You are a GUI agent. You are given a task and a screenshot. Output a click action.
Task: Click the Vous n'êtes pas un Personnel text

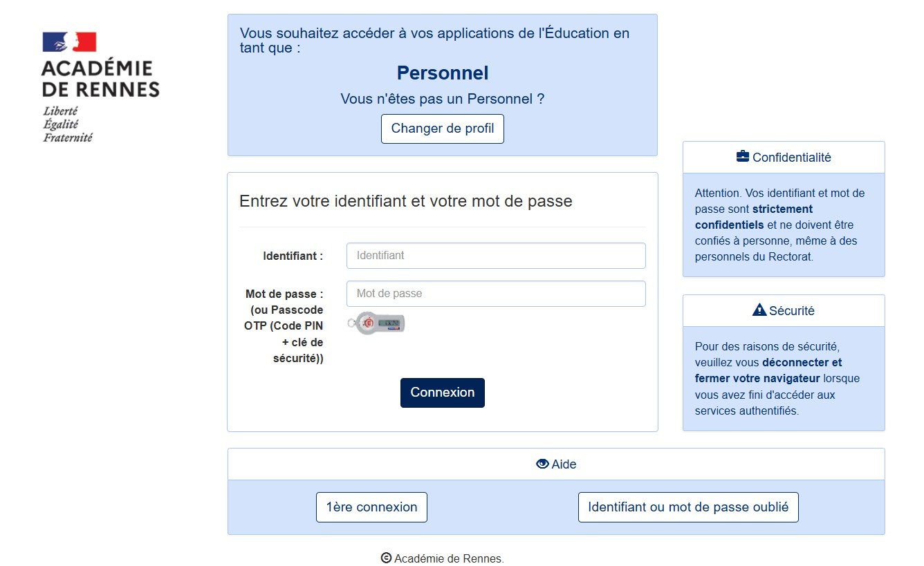coord(443,98)
